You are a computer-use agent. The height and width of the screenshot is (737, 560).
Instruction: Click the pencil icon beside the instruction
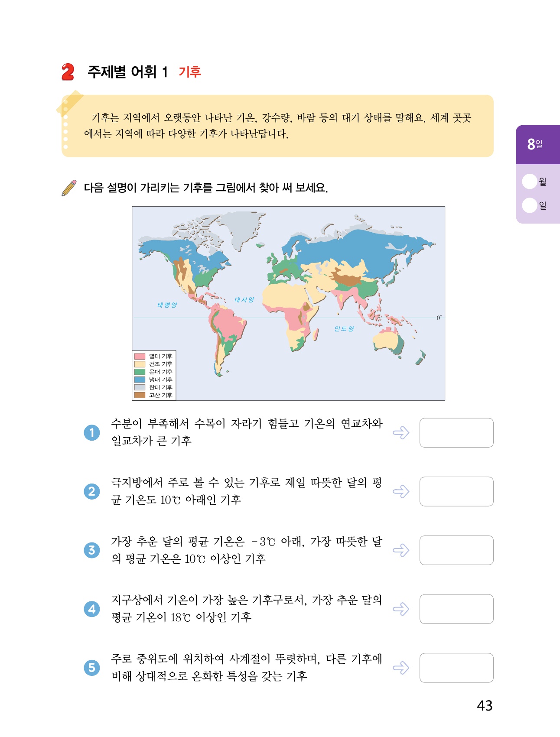click(69, 188)
